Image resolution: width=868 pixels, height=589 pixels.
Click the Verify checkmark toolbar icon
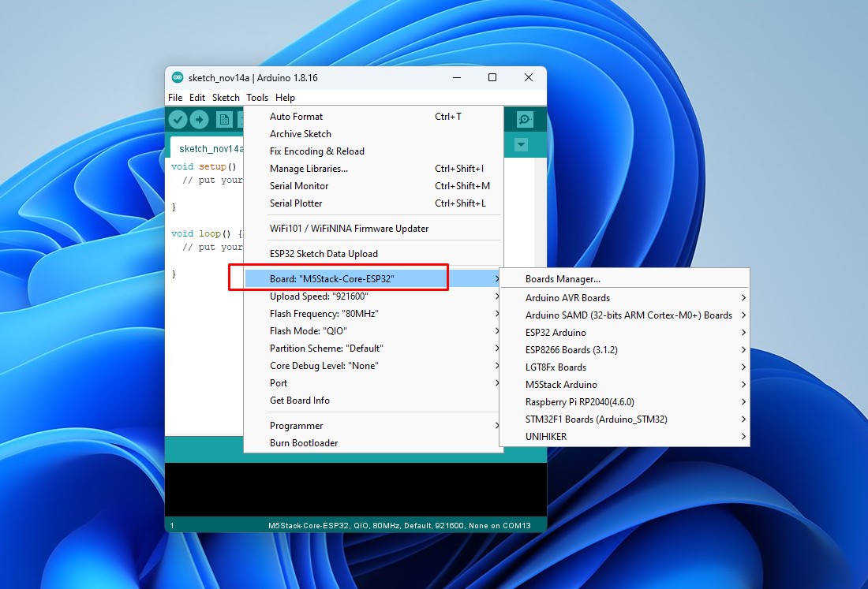(178, 119)
